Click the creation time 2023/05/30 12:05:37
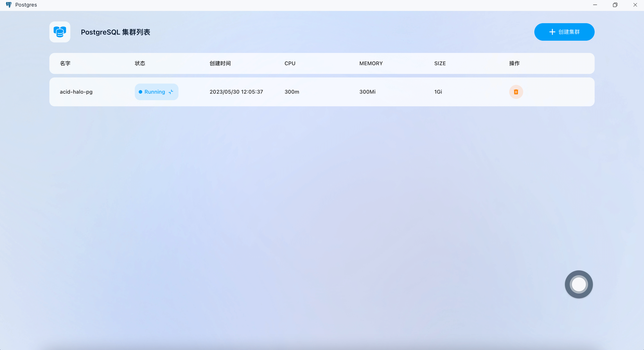The height and width of the screenshot is (350, 644). click(x=236, y=92)
